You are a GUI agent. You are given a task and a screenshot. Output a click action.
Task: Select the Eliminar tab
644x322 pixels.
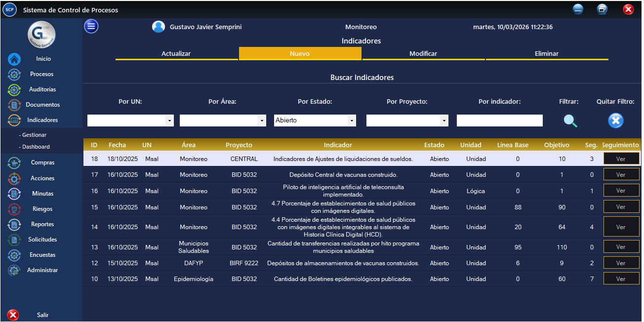[547, 54]
